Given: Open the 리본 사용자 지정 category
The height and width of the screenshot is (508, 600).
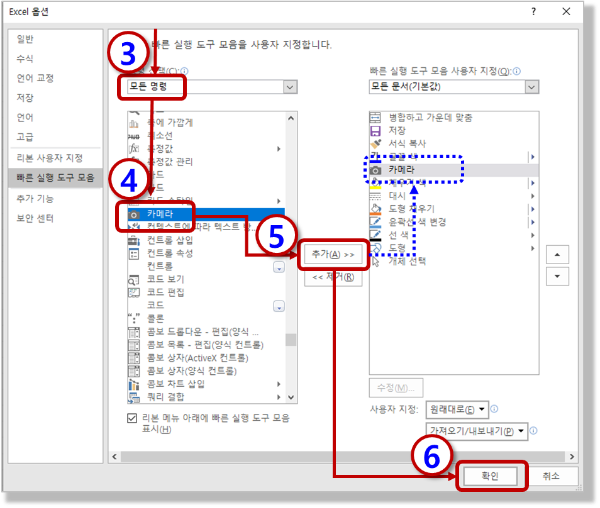Looking at the screenshot, I should [49, 158].
